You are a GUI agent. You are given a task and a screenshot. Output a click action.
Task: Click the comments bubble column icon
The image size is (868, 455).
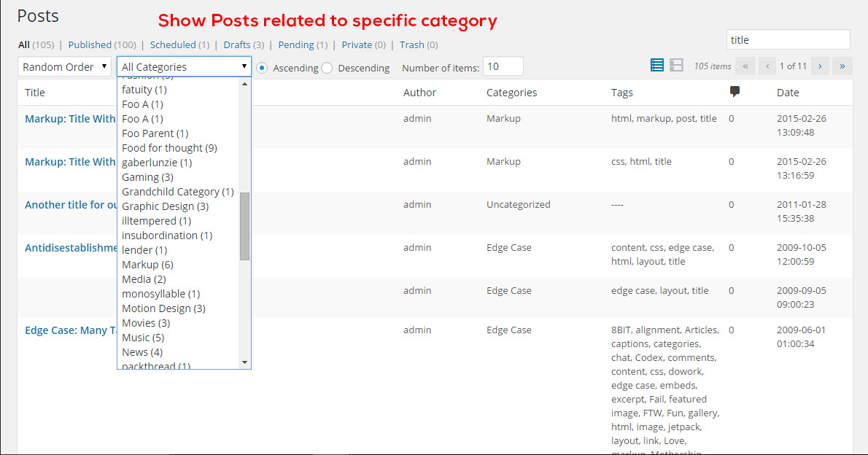point(735,92)
